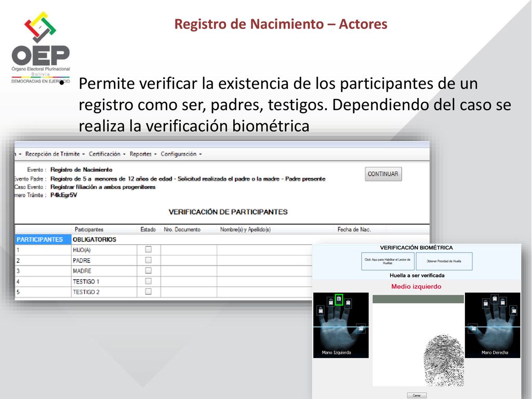Image resolution: width=532 pixels, height=399 pixels.
Task: Click the Participantes column header
Action: (x=89, y=229)
